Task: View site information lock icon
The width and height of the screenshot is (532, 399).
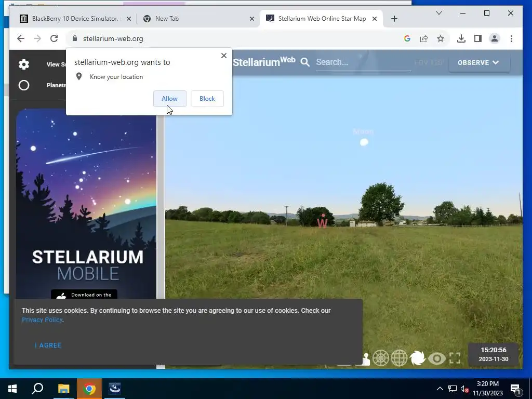Action: [x=75, y=38]
